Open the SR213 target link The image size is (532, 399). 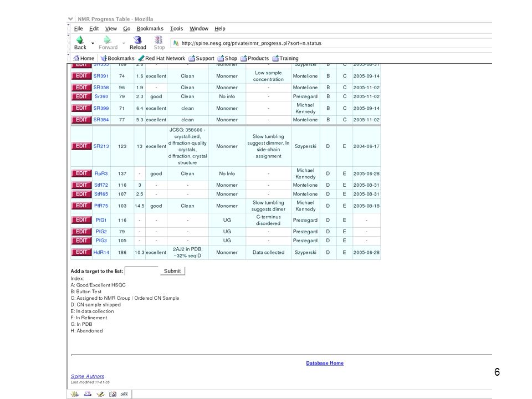tap(101, 146)
